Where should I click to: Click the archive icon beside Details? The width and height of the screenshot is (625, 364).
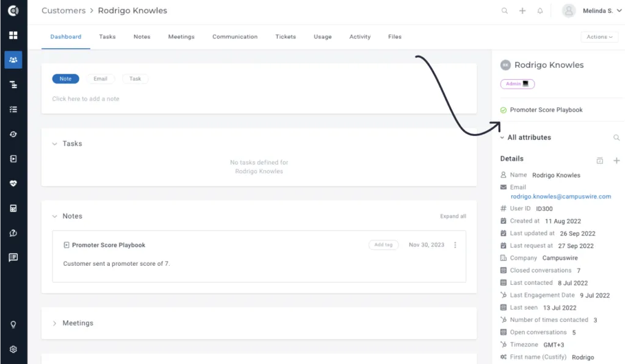599,160
